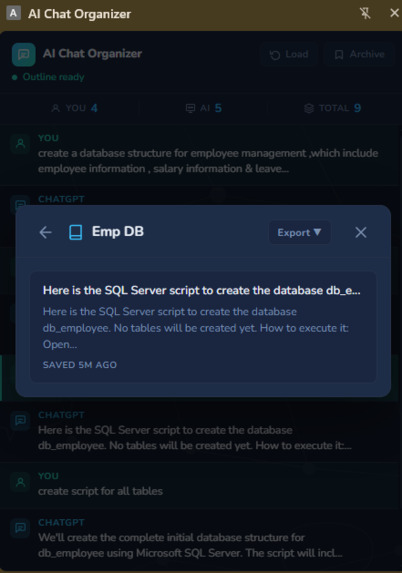402x573 pixels.
Task: Open the saved SQL Server script note card
Action: coord(203,327)
